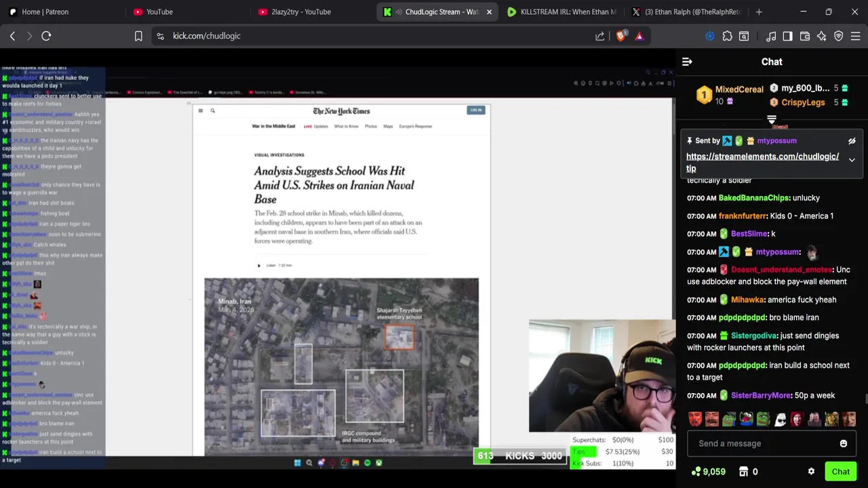Screen dimensions: 868x488
Task: Reload the Kick page
Action: pos(46,36)
